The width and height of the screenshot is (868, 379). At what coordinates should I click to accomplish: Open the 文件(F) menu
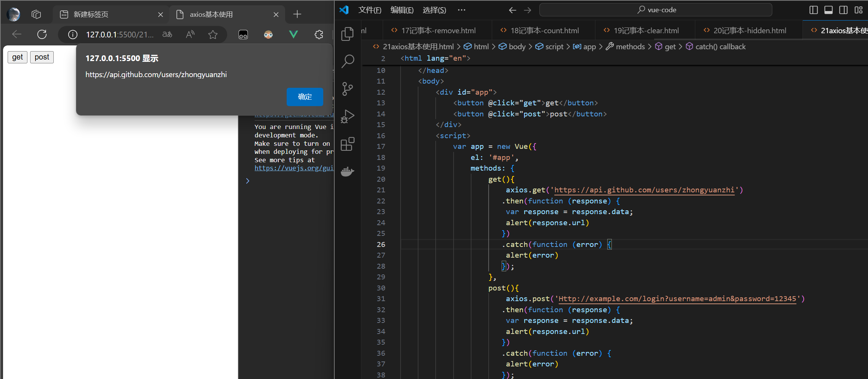[x=370, y=10]
